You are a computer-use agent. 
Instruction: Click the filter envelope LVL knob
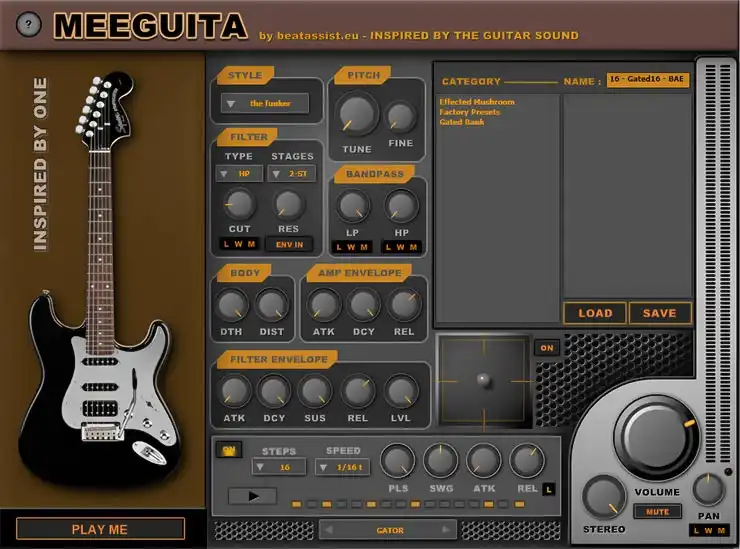click(x=401, y=391)
